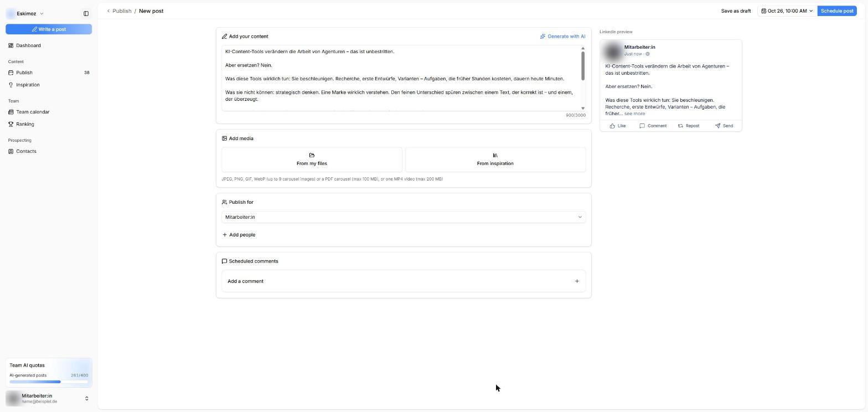Click the image icon beside Add media
The height and width of the screenshot is (412, 868).
(224, 138)
